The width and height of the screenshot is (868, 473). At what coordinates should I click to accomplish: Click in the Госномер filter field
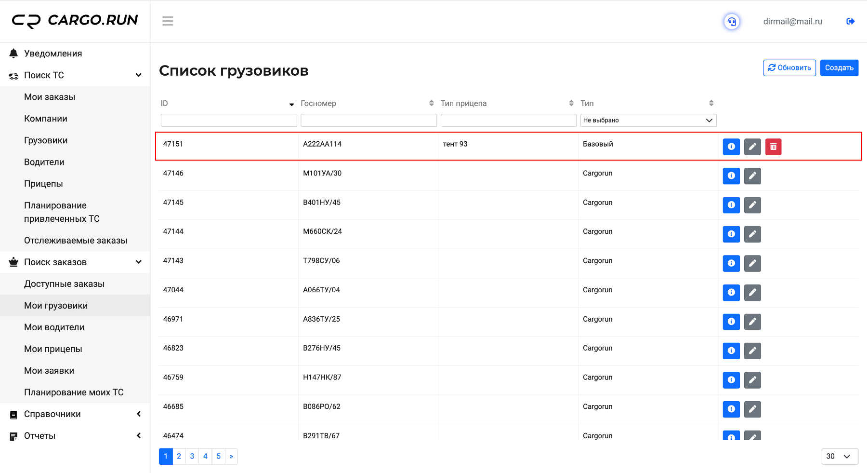(x=368, y=120)
